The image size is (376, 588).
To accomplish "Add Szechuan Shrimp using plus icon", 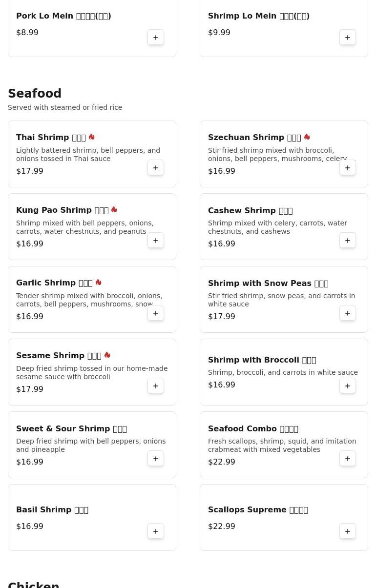I will click(348, 168).
